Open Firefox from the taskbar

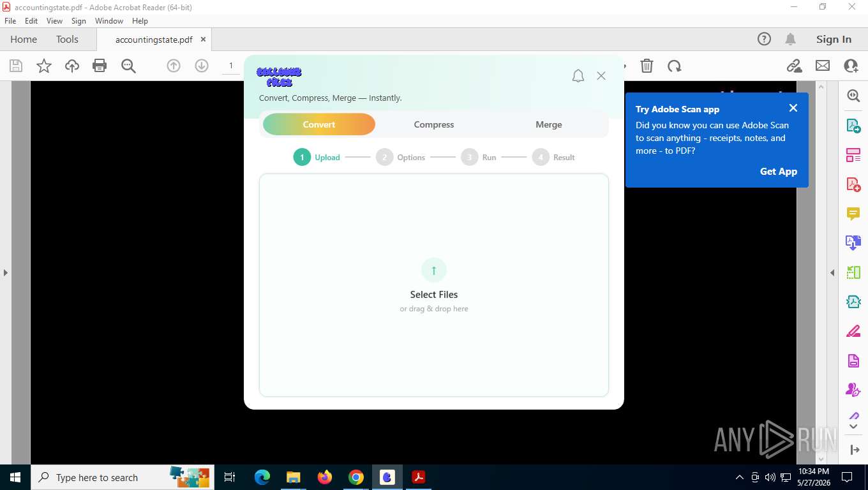tap(325, 477)
